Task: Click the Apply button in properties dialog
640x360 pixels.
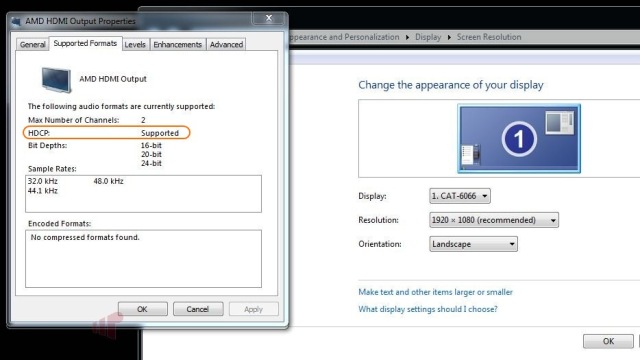Action: 253,309
